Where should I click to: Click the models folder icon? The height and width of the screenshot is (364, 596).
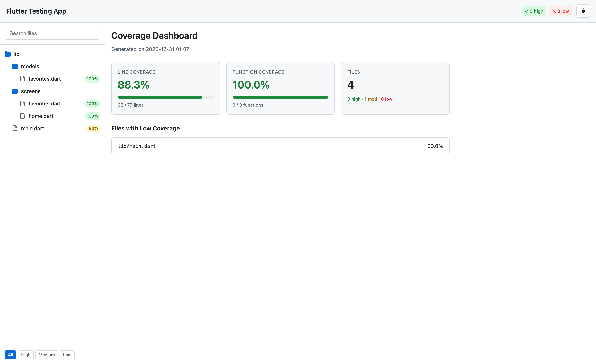[x=15, y=66]
